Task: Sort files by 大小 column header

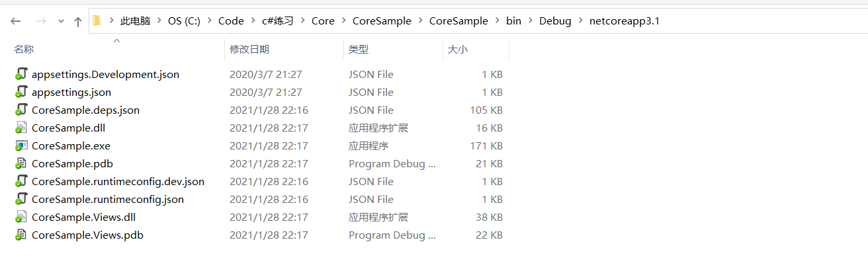Action: [458, 50]
